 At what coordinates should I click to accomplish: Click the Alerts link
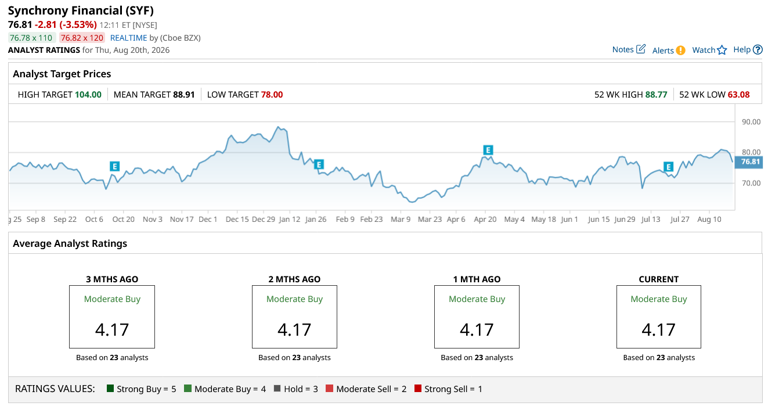[x=663, y=50]
